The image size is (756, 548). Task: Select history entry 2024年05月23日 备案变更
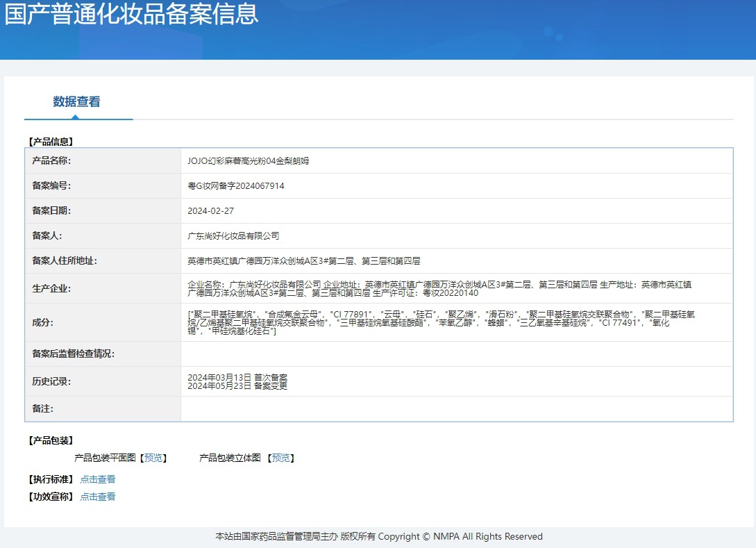coord(237,386)
